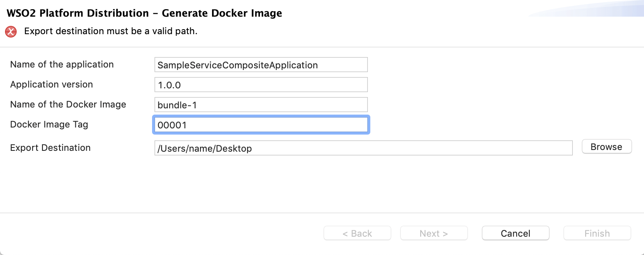644x255 pixels.
Task: Focus the Application version field
Action: coord(261,85)
